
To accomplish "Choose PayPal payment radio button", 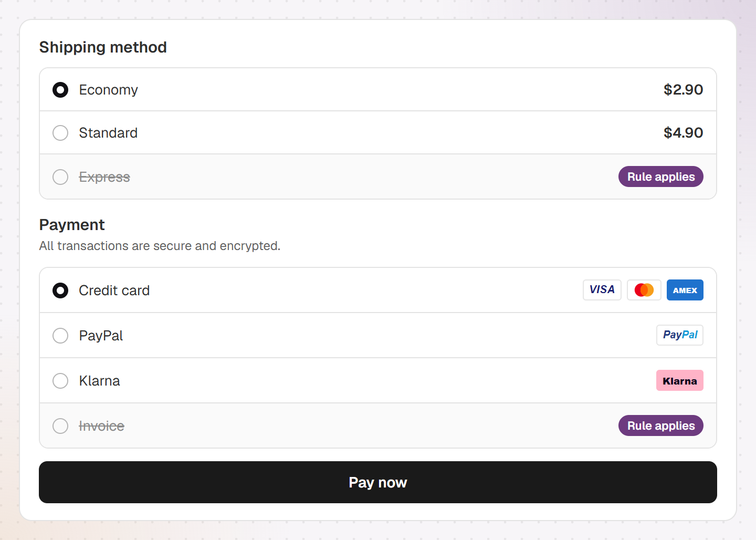I will pyautogui.click(x=60, y=336).
